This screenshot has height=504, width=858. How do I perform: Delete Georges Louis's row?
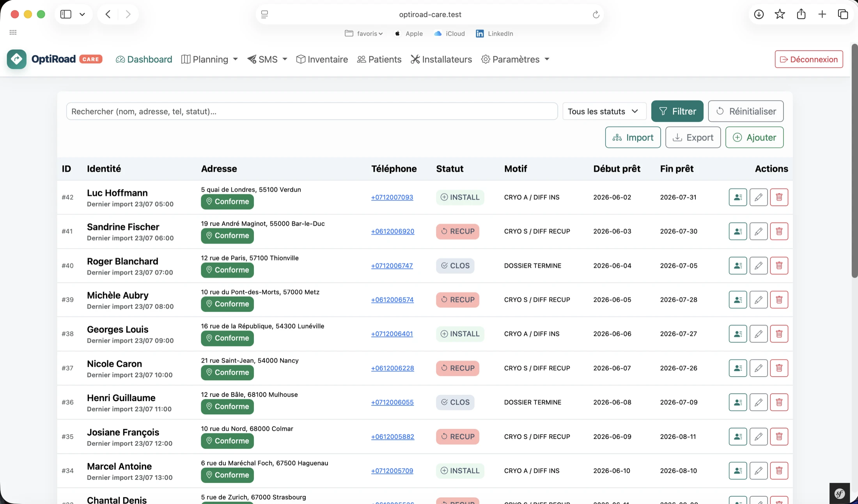pyautogui.click(x=779, y=334)
